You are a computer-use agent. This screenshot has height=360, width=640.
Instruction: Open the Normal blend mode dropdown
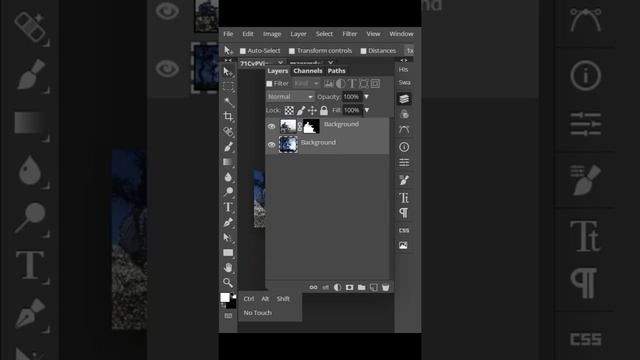point(290,97)
